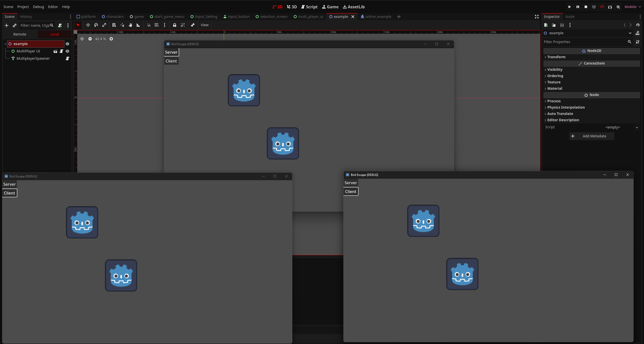Screen dimensions: 644x344
Task: Lock selected node with padlock icon
Action: [x=174, y=25]
